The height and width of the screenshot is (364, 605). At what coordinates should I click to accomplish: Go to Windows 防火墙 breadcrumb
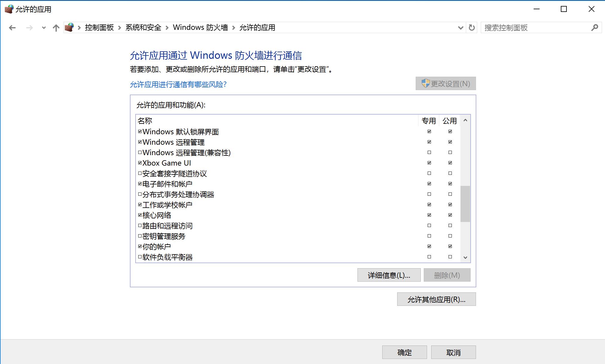coord(200,27)
